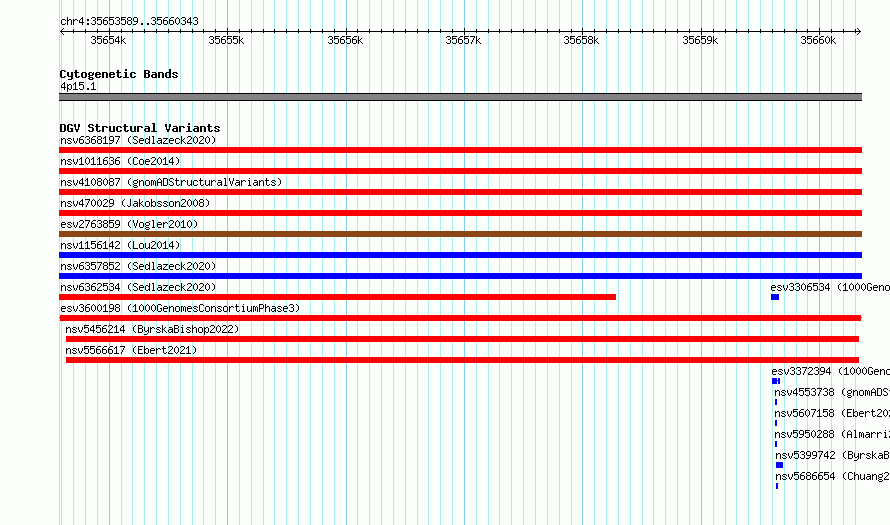Click the Cytogenetic Bands track heading
Image resolution: width=890 pixels, height=525 pixels.
click(119, 74)
